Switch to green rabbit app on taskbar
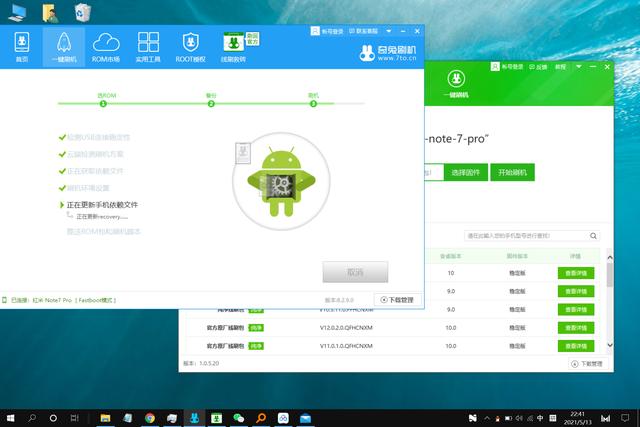This screenshot has width=640, height=427. 216,418
